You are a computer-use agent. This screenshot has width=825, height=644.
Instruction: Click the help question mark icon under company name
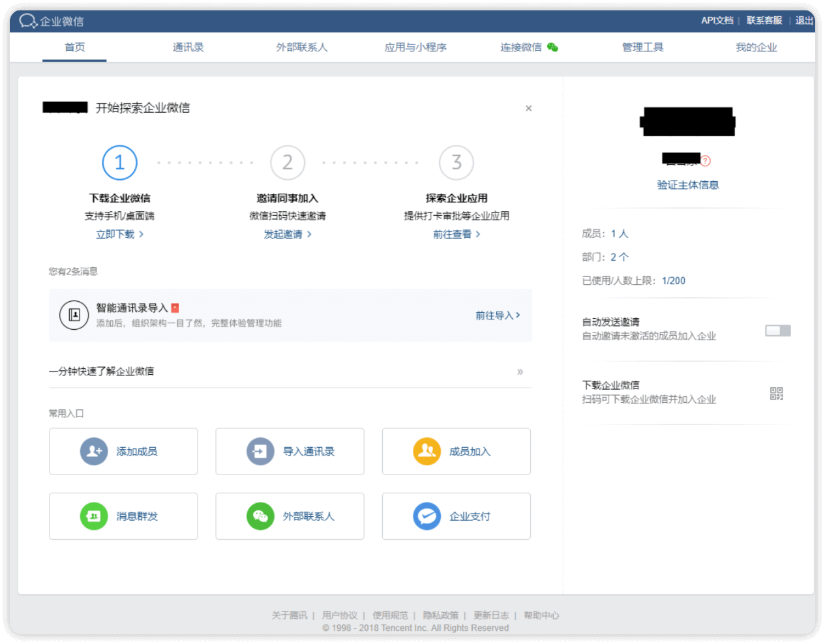[x=705, y=160]
